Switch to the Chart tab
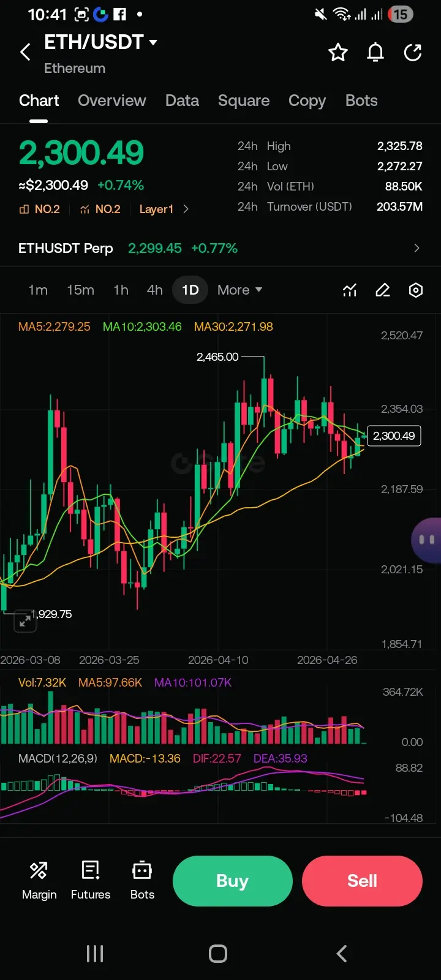Screen dimensions: 441x980 coord(39,100)
